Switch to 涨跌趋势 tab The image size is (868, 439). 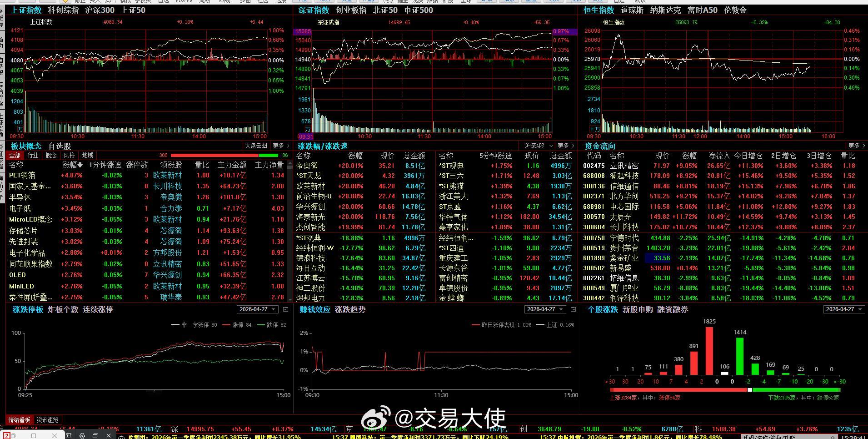(350, 309)
